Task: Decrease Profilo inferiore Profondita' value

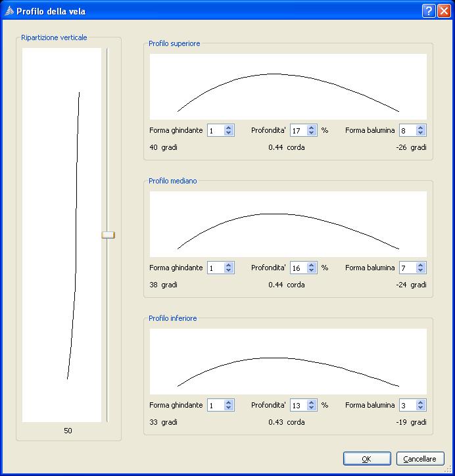Action: click(312, 408)
